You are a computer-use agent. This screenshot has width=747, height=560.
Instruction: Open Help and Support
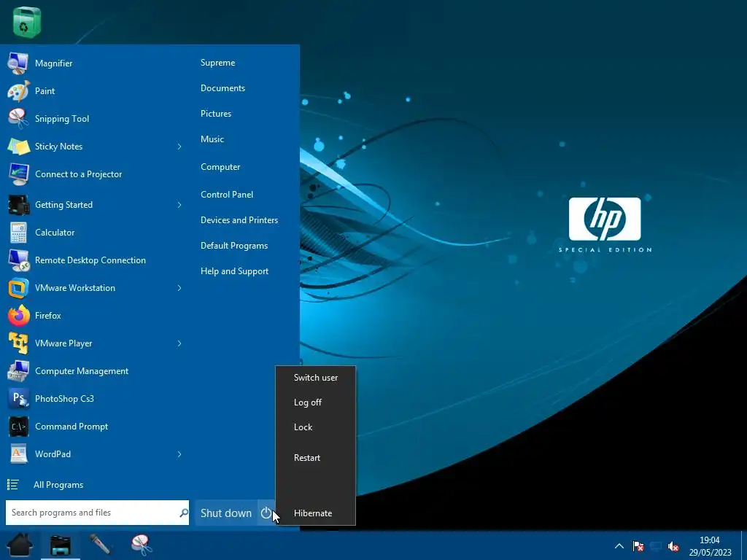point(234,271)
